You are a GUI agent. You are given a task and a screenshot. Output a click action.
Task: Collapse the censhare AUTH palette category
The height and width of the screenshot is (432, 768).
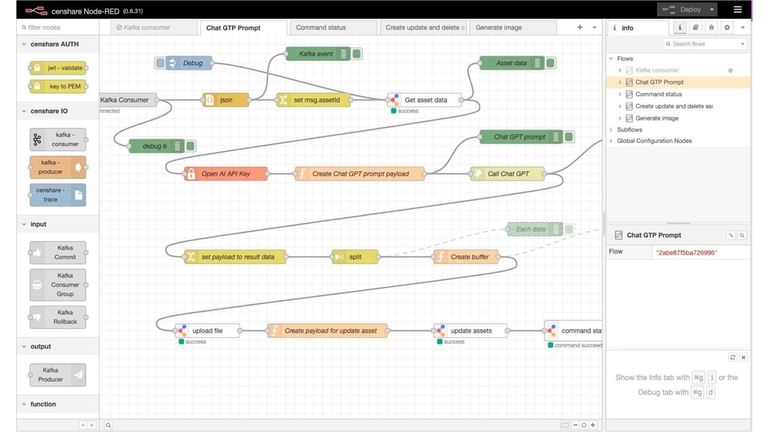tap(58, 44)
